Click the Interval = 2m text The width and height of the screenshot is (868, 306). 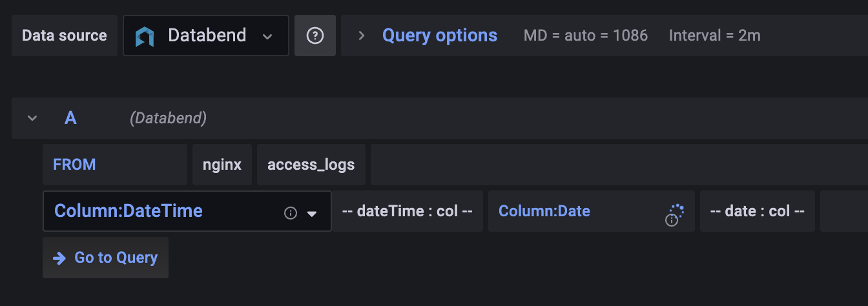click(714, 36)
